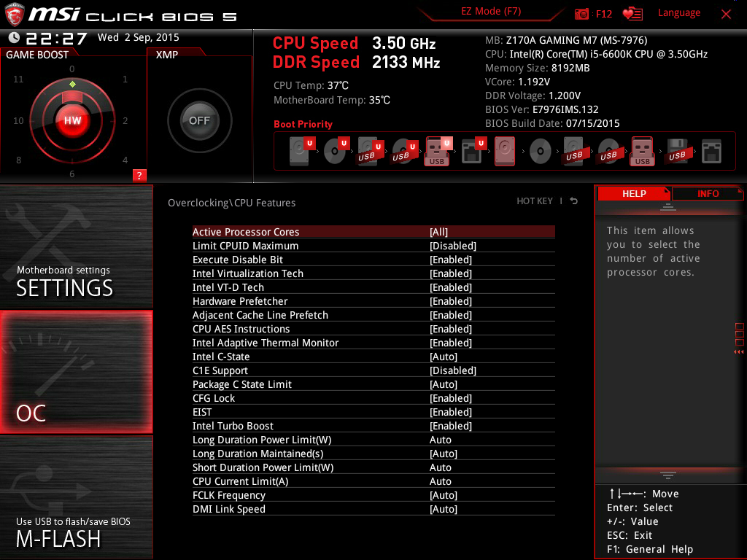Toggle CPU AES Instructions setting
Screen dimensions: 747x560
[x=373, y=329]
